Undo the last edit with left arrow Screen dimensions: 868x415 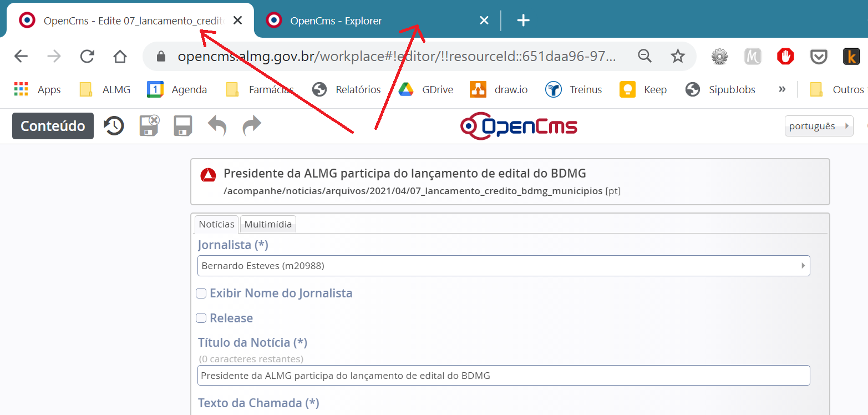pyautogui.click(x=217, y=126)
